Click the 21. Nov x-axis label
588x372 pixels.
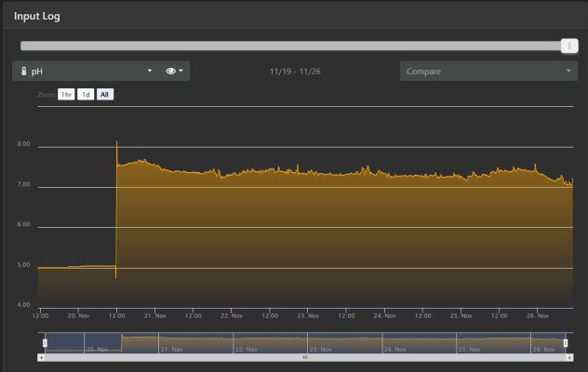[x=154, y=316]
